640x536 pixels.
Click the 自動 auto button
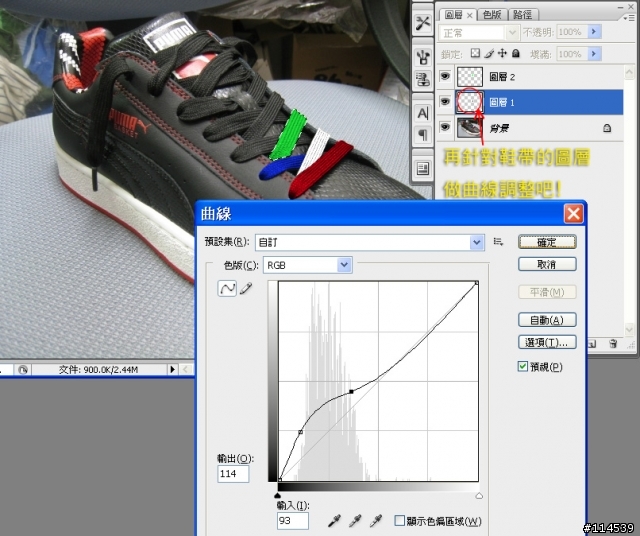coord(547,320)
